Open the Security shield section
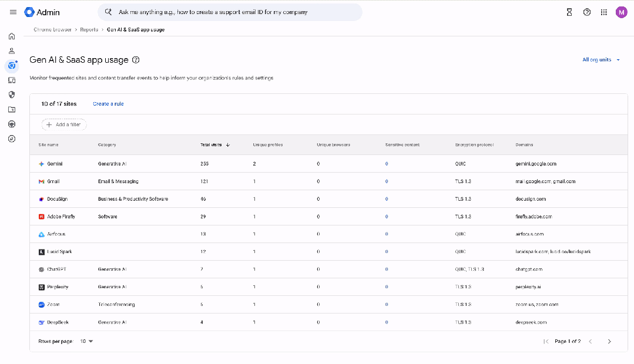This screenshot has width=634, height=364. [12, 95]
